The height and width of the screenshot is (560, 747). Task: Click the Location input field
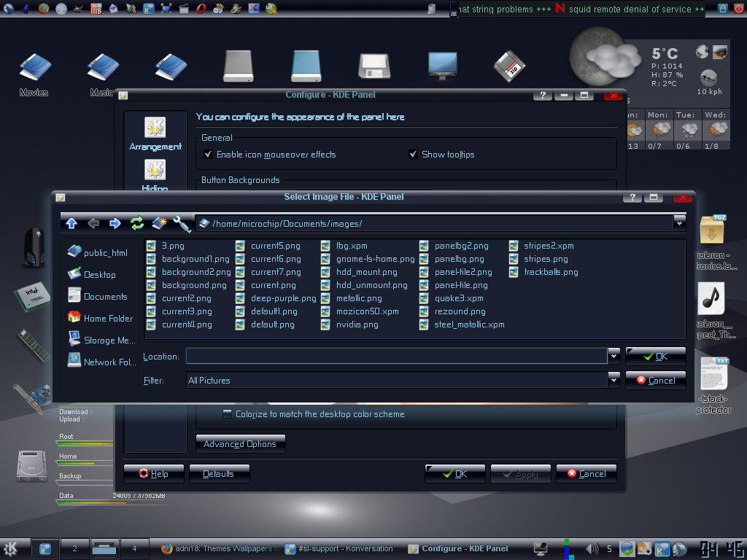tap(396, 356)
